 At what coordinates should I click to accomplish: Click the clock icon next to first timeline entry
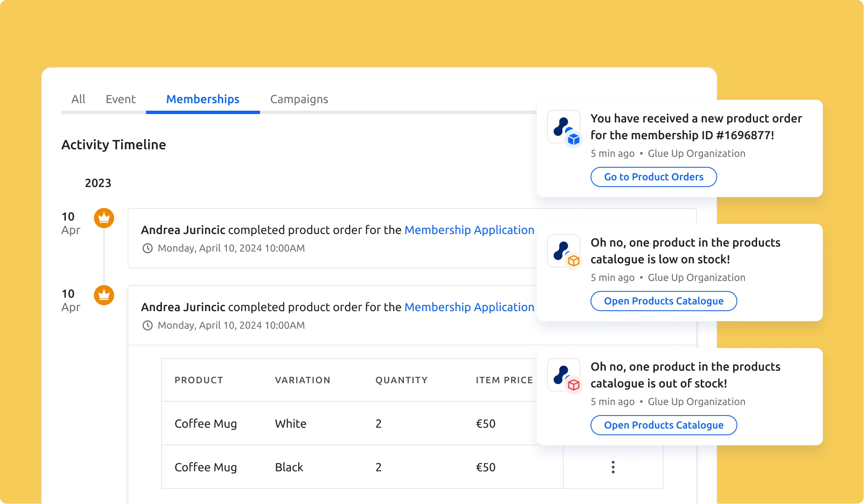(146, 248)
